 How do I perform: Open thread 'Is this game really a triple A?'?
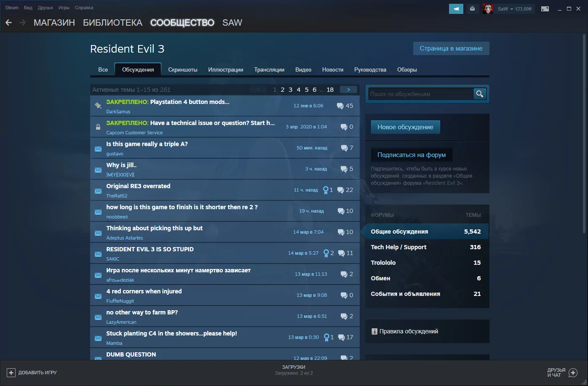[147, 144]
